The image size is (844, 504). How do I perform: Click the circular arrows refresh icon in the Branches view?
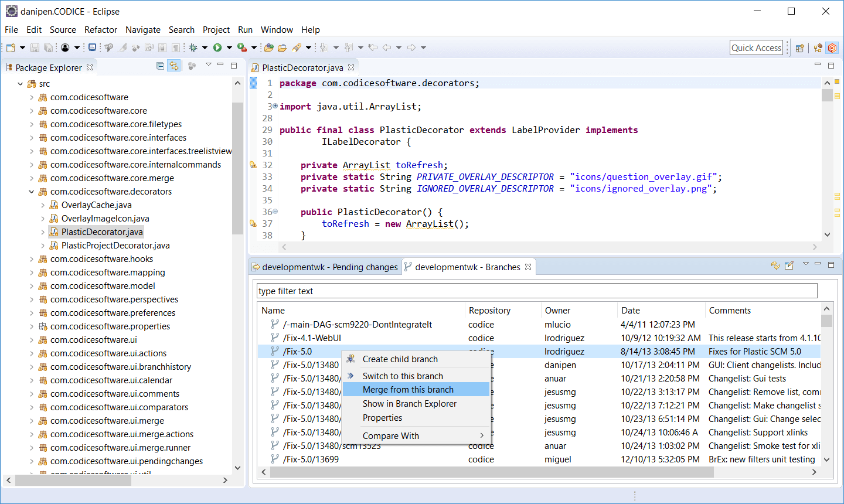click(x=775, y=265)
